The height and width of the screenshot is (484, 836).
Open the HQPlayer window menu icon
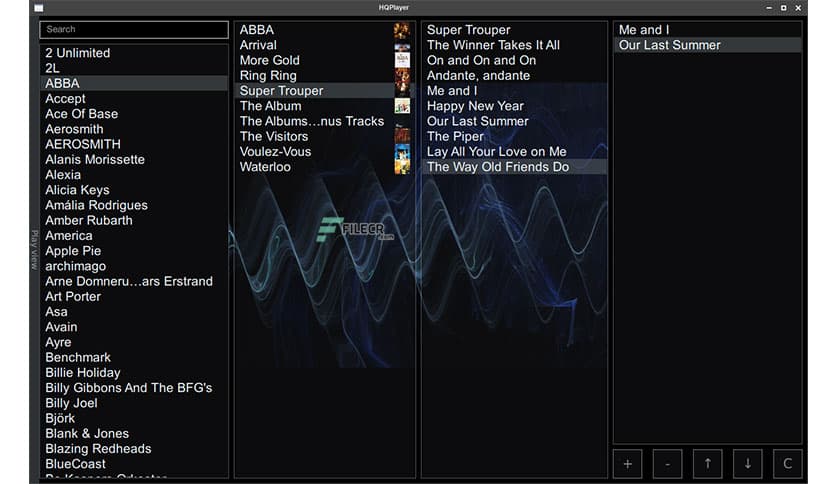[x=39, y=7]
